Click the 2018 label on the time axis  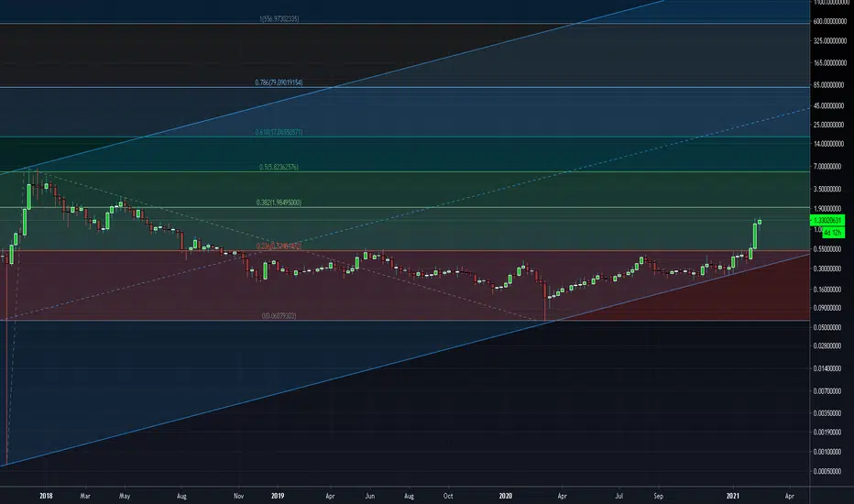click(x=47, y=496)
